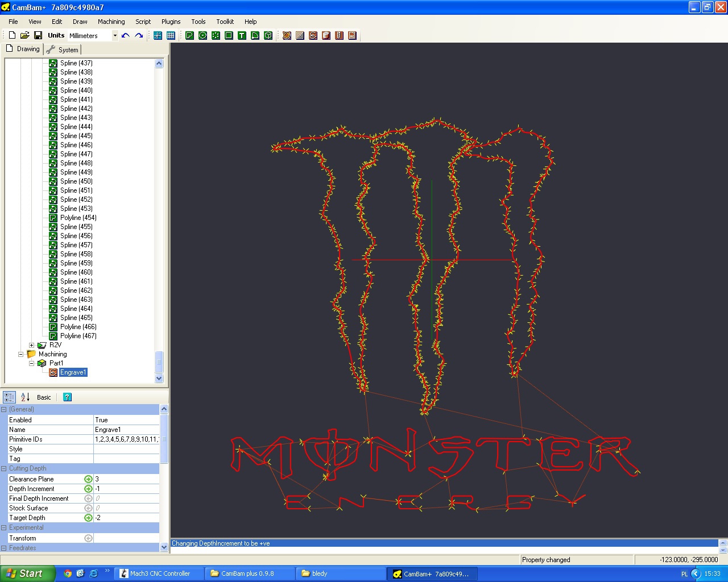The width and height of the screenshot is (728, 582).
Task: Select the 3D surface cube tool
Action: tap(268, 35)
